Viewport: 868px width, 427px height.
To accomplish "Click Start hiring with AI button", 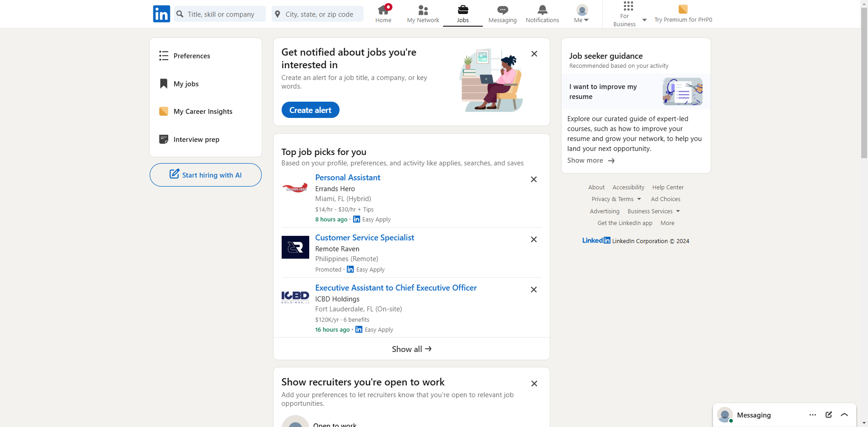I will coord(206,175).
